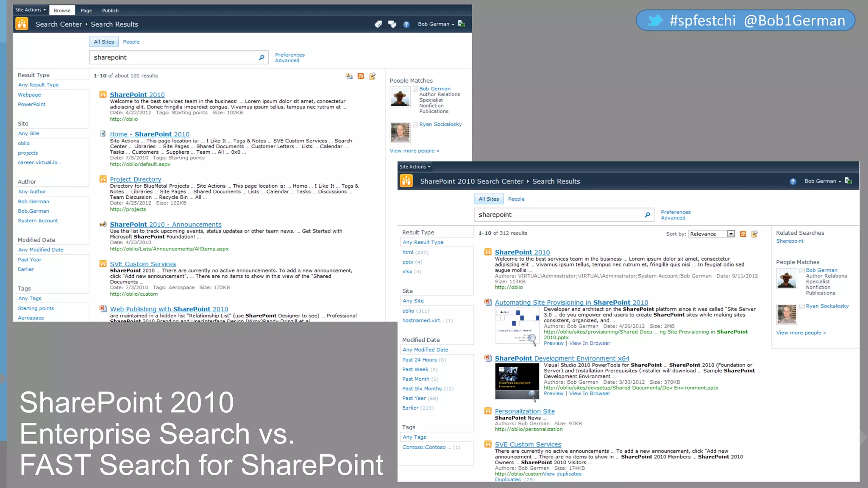Select People tab in FAST Search window
The height and width of the screenshot is (488, 868).
(516, 199)
